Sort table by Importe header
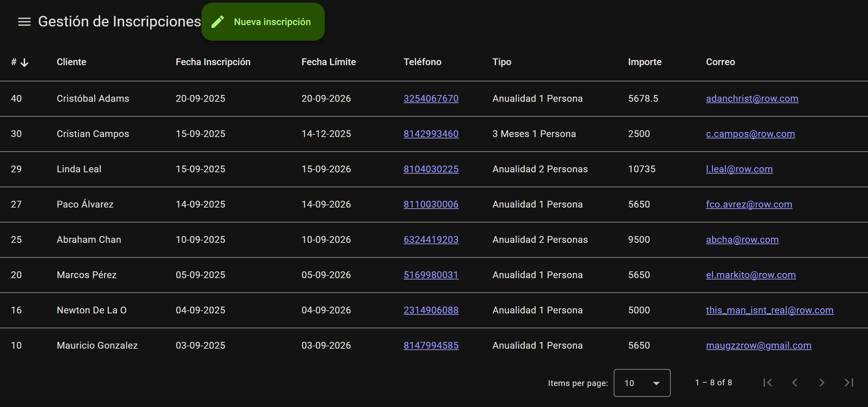The width and height of the screenshot is (868, 407). tap(645, 62)
